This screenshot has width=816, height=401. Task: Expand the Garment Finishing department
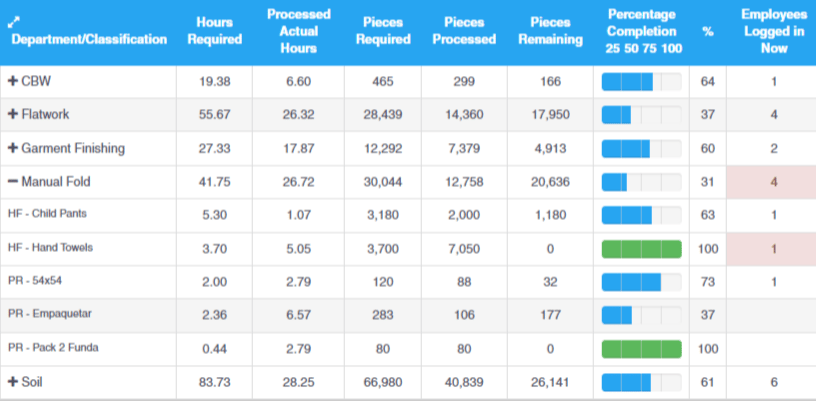(x=13, y=148)
